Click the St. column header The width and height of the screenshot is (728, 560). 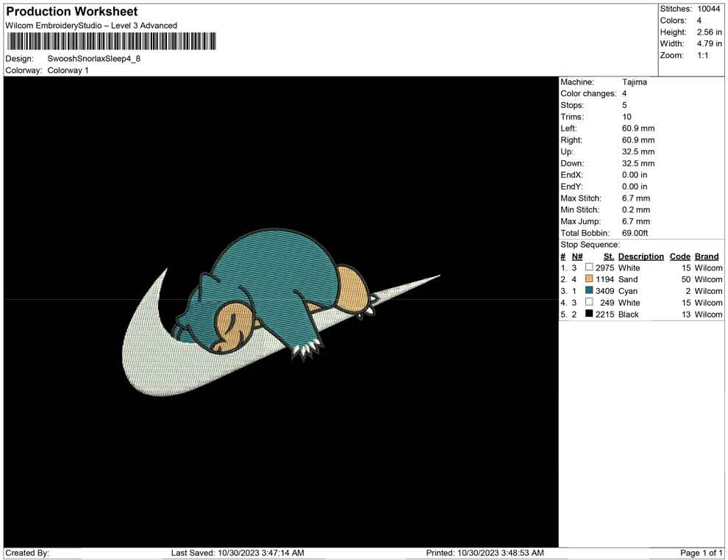click(608, 256)
